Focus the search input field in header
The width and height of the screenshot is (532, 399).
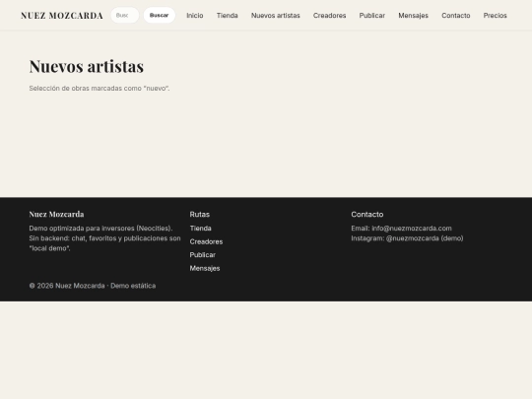coord(125,15)
